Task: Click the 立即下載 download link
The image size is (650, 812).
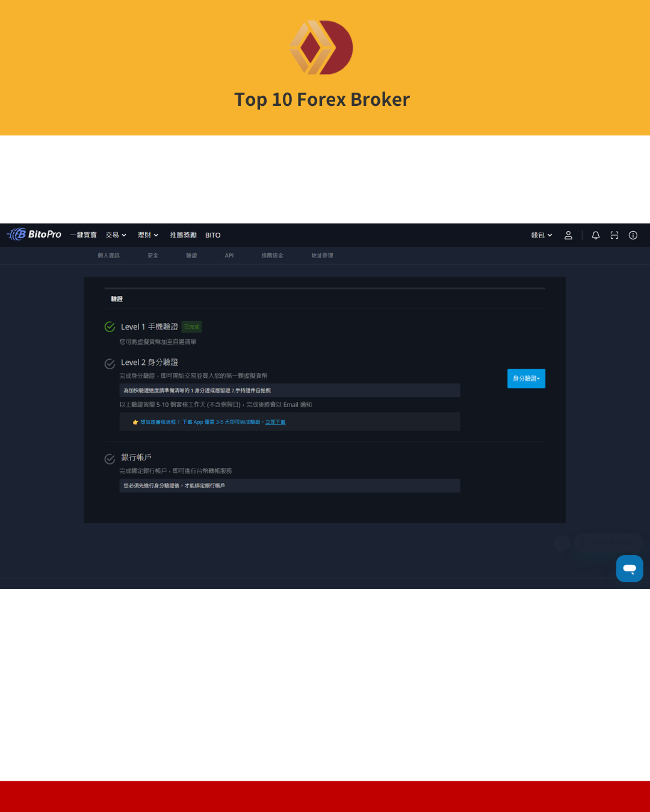Action: [275, 422]
